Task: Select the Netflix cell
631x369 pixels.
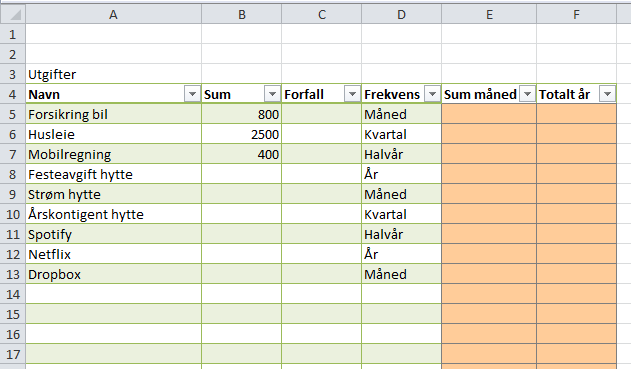Action: click(113, 254)
